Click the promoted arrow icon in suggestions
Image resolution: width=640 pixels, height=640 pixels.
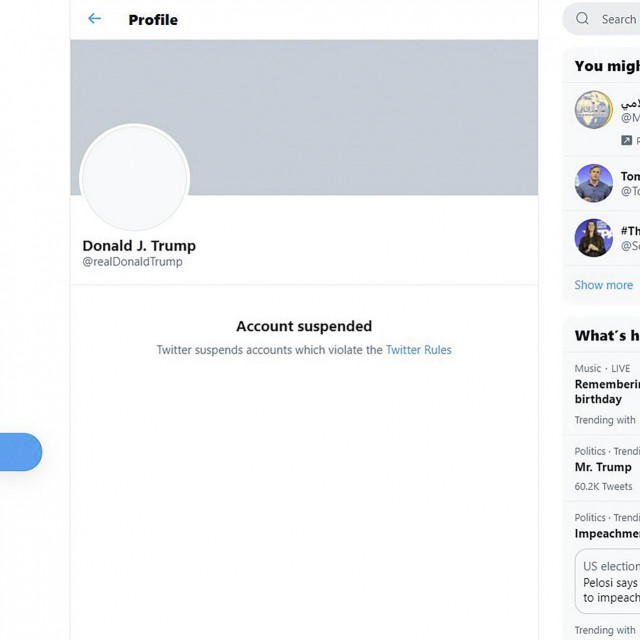click(x=627, y=141)
